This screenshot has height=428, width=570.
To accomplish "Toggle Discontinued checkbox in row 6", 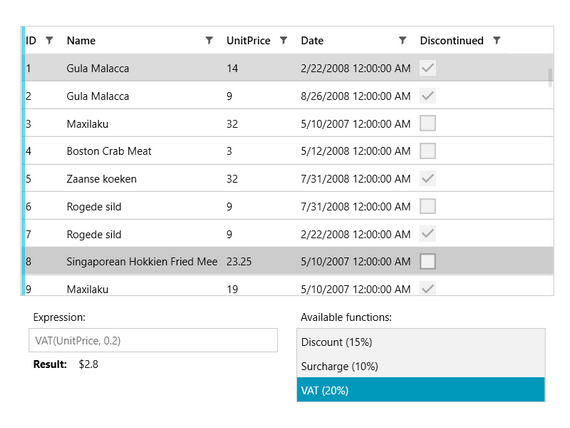I will point(428,206).
